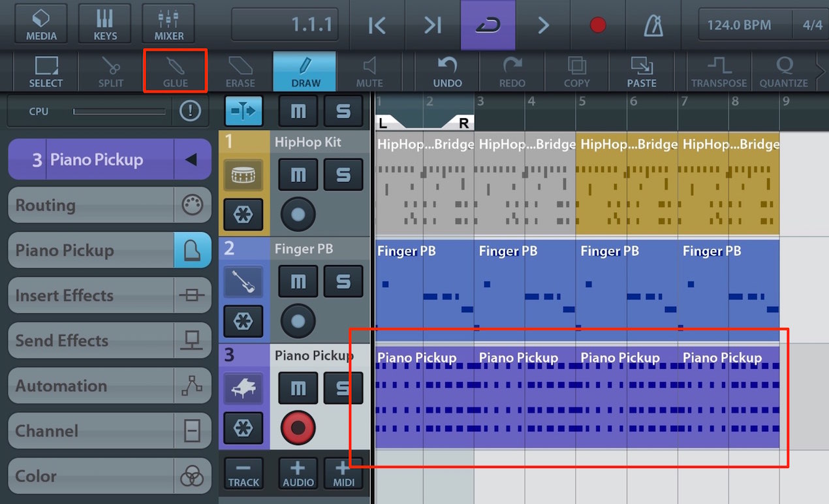
Task: Toggle global mute above the track list
Action: pos(298,111)
